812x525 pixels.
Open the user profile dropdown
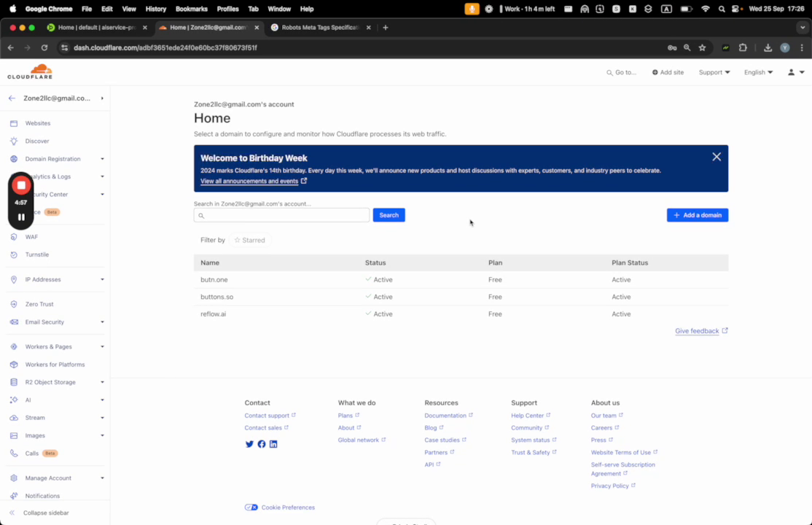click(796, 72)
